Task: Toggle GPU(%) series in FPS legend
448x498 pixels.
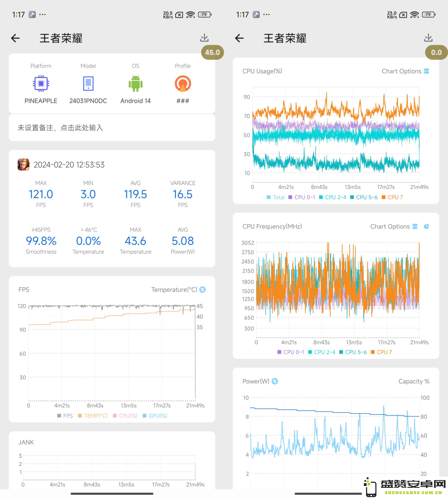Action: click(155, 416)
